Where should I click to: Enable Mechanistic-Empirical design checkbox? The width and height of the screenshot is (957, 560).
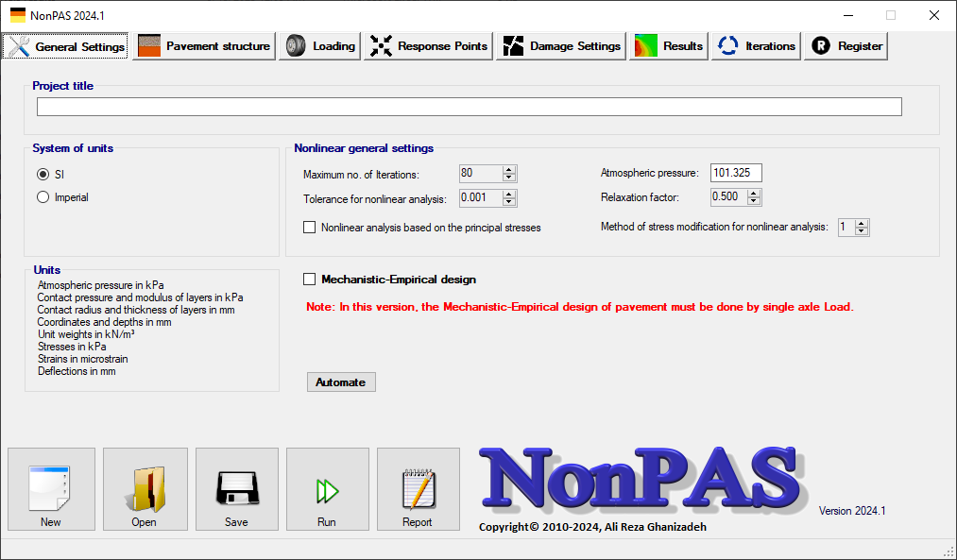(x=309, y=280)
